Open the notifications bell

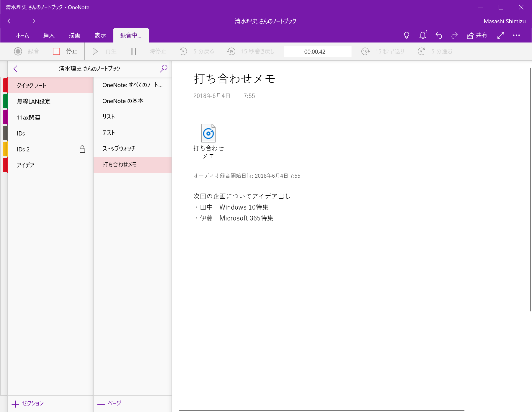click(x=422, y=35)
